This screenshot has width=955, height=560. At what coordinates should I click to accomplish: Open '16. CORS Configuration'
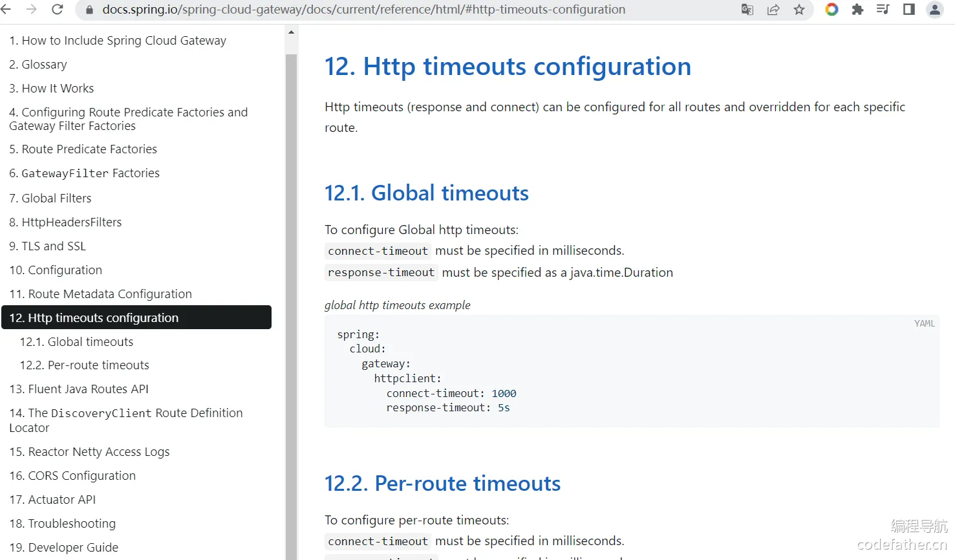click(x=72, y=476)
